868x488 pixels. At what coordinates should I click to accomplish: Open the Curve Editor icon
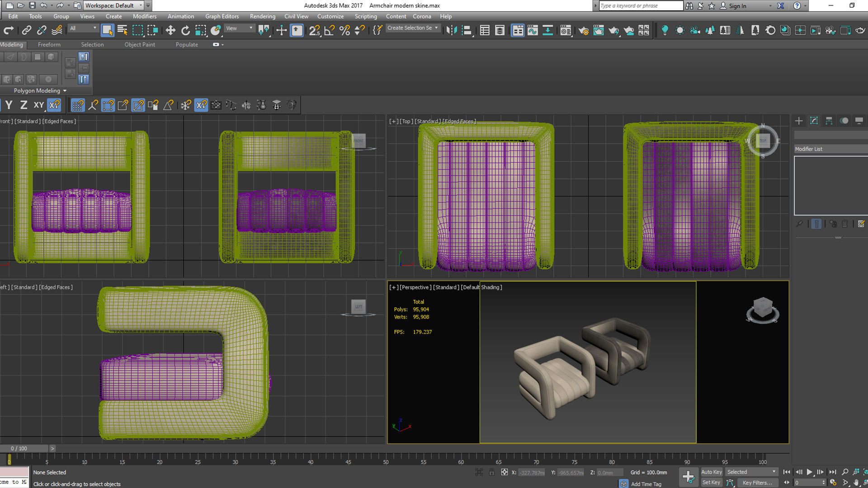tap(533, 30)
